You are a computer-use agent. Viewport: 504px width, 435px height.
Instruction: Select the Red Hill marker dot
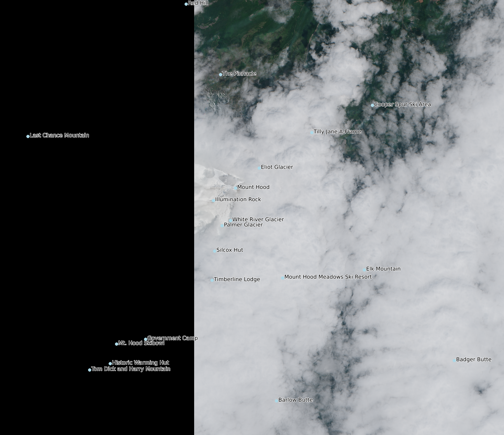(186, 4)
